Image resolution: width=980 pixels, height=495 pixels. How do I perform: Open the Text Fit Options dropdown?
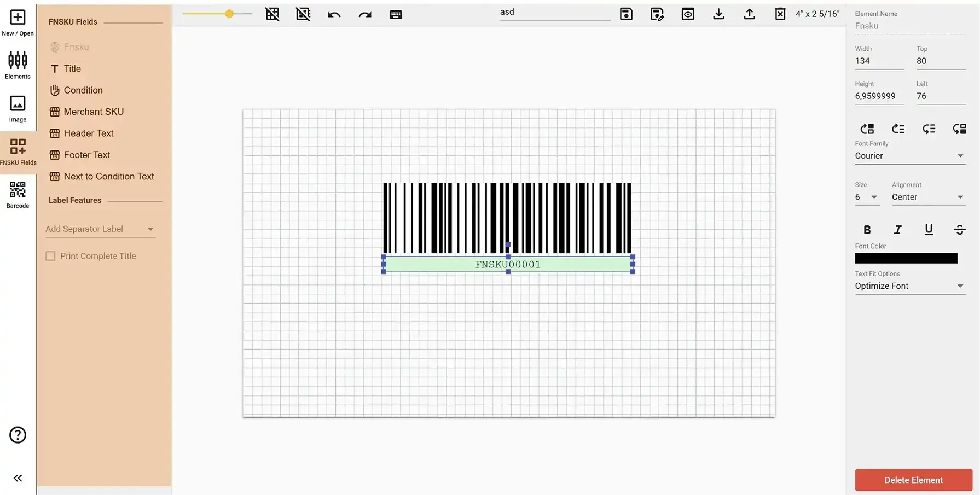click(910, 286)
